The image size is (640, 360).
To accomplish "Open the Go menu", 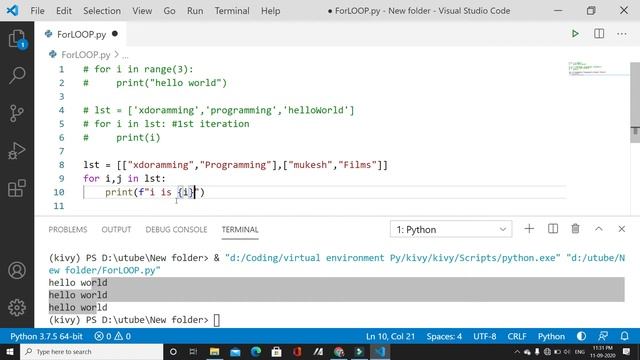I will 169,11.
